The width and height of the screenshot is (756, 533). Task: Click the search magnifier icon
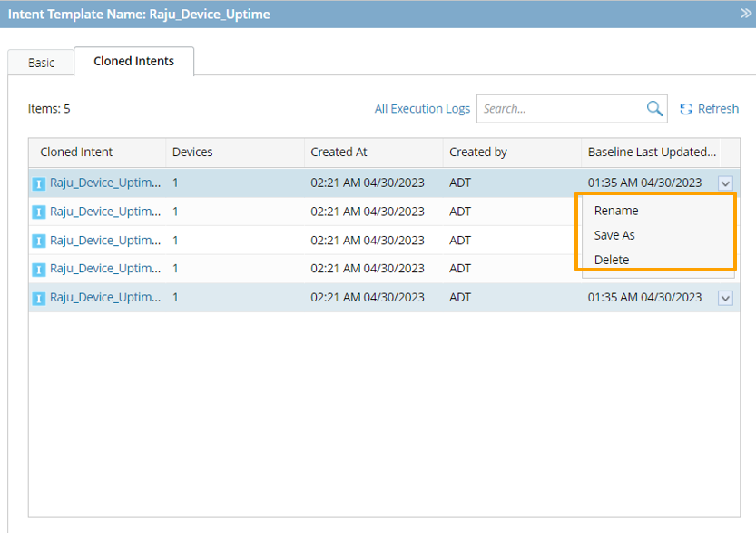coord(654,109)
